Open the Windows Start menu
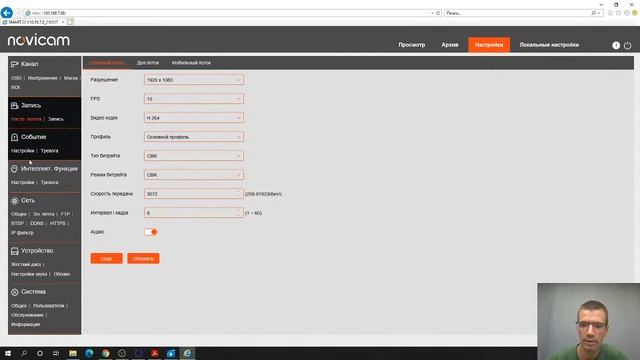640x360 pixels. coord(8,353)
